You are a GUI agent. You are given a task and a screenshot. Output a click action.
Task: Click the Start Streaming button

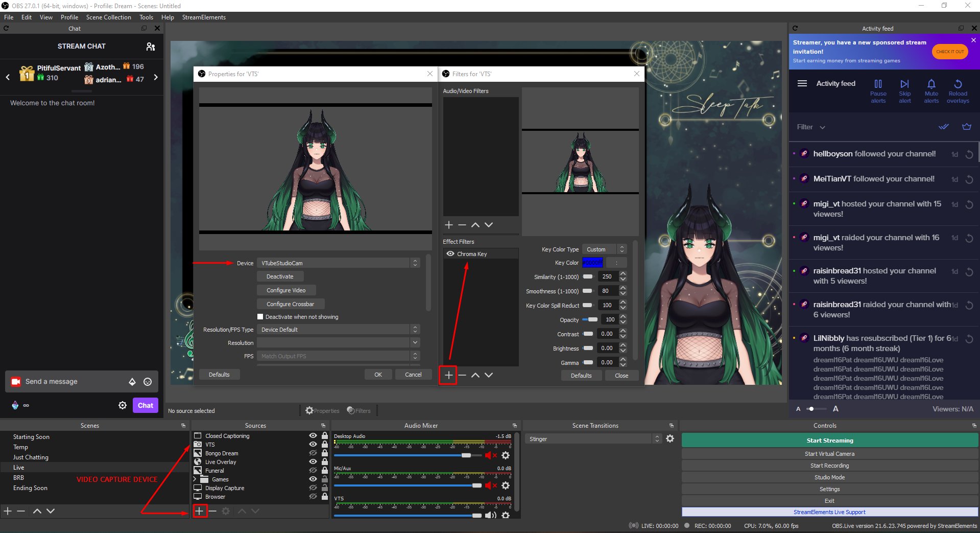pyautogui.click(x=829, y=440)
